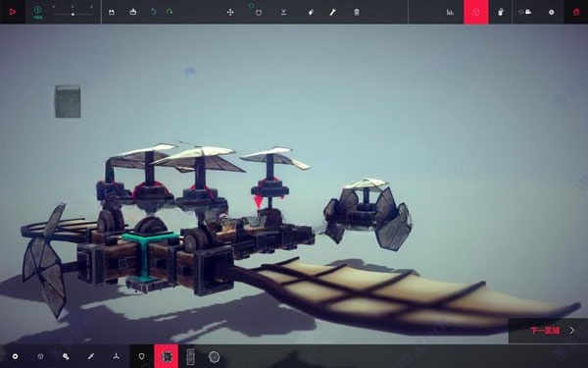Toggle the green time scale clock
The height and width of the screenshot is (368, 588).
(x=37, y=11)
